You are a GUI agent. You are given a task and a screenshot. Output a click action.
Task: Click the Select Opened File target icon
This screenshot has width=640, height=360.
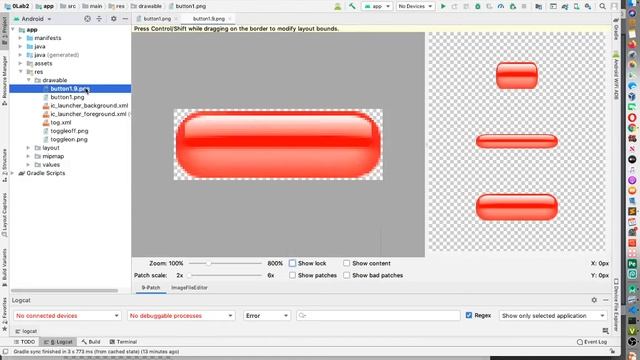point(87,19)
